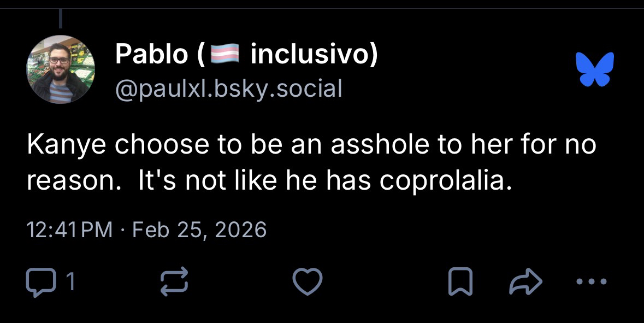Screen dimensions: 644x323
Task: Click the blue Bluesky butterfly logo
Action: (595, 69)
